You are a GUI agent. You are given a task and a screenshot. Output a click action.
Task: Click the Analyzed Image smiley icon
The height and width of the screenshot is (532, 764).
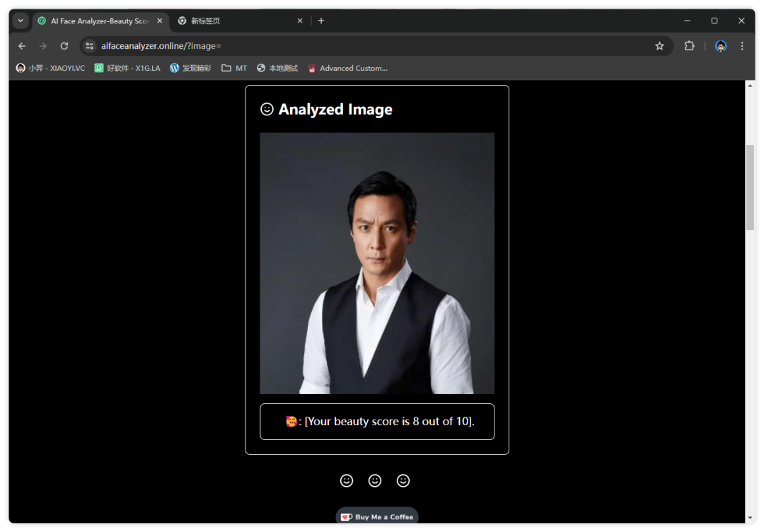tap(267, 109)
